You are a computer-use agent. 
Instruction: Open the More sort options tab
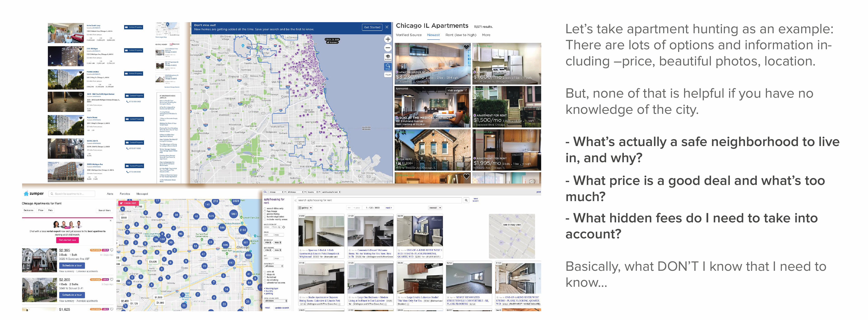coord(486,35)
